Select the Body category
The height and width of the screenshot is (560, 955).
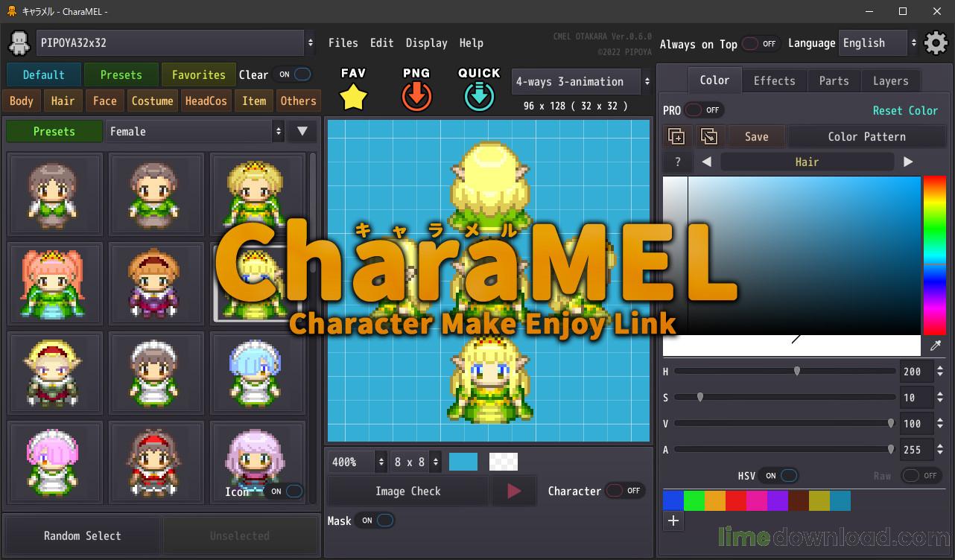(x=21, y=101)
